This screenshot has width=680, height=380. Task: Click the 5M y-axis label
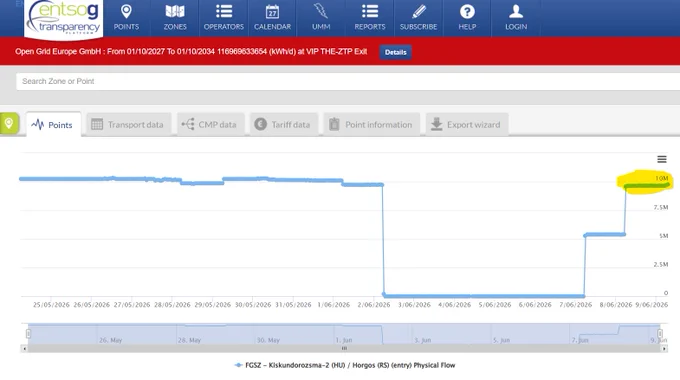664,236
